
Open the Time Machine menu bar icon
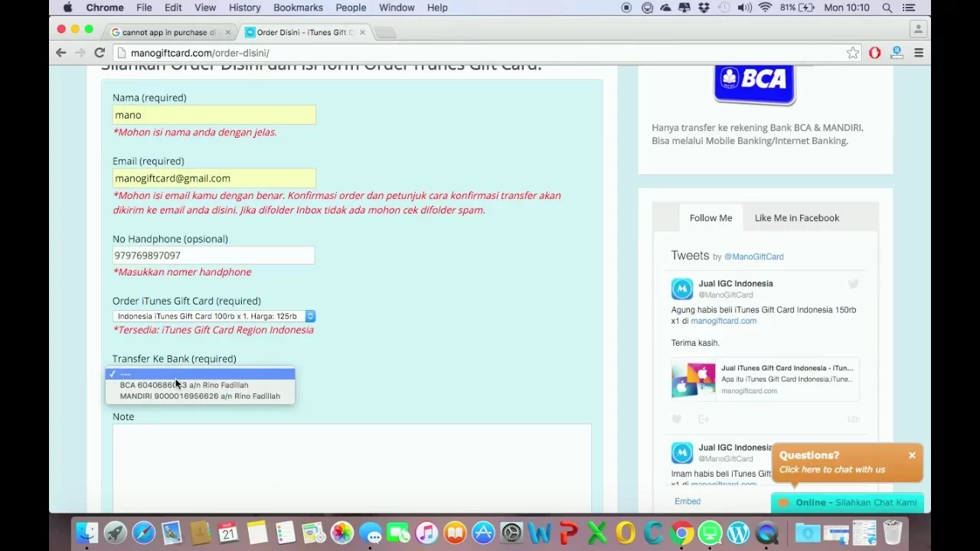pyautogui.click(x=724, y=8)
